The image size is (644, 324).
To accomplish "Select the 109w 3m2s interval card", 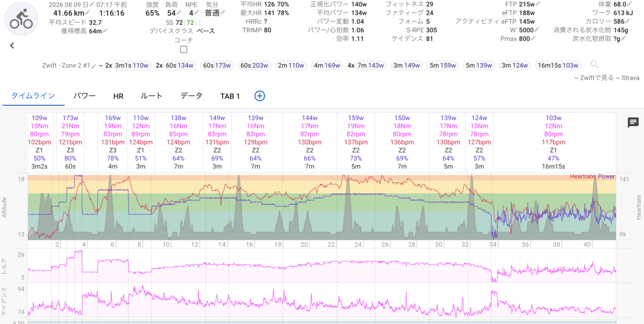I will coord(40,142).
